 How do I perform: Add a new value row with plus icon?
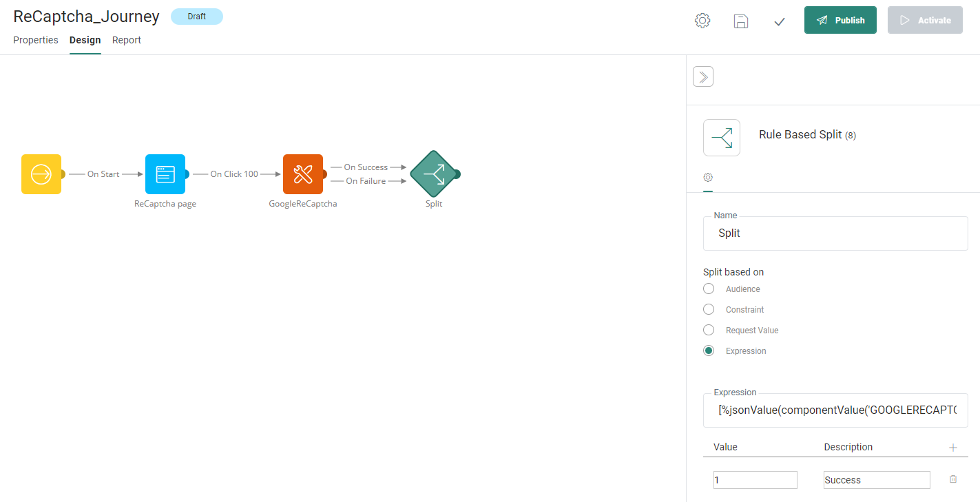tap(953, 448)
